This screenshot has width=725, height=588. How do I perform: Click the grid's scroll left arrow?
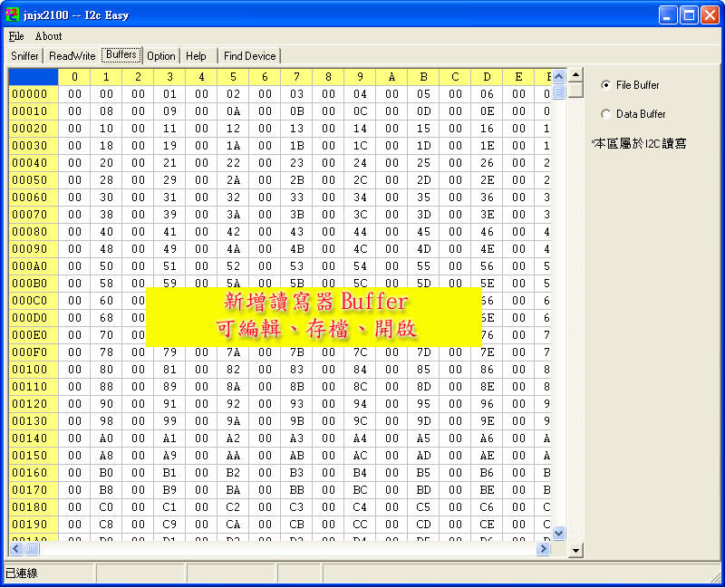pyautogui.click(x=15, y=549)
